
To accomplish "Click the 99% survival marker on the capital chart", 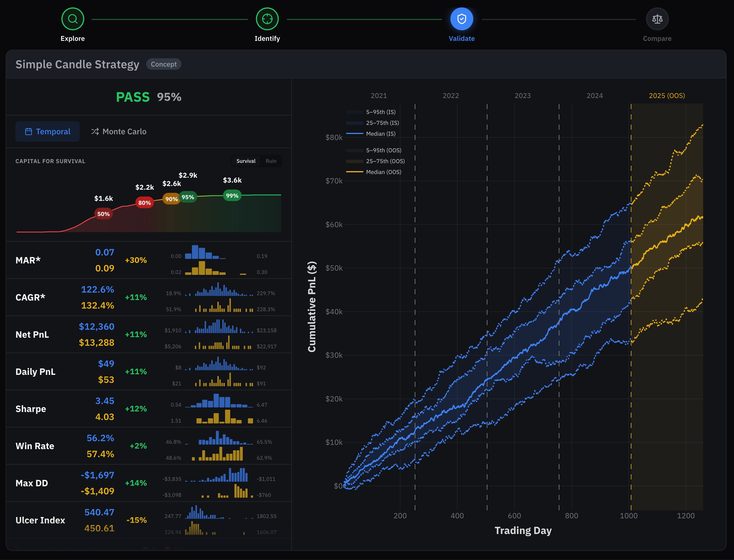I will tap(232, 196).
